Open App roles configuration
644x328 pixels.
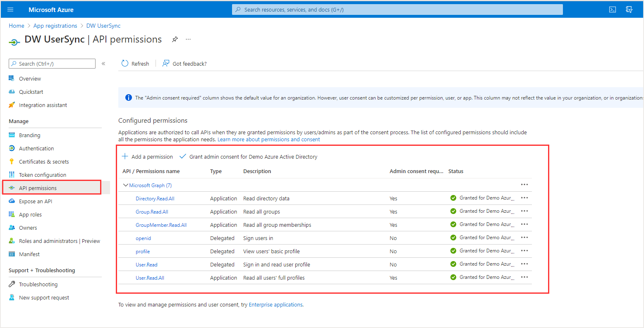click(30, 214)
